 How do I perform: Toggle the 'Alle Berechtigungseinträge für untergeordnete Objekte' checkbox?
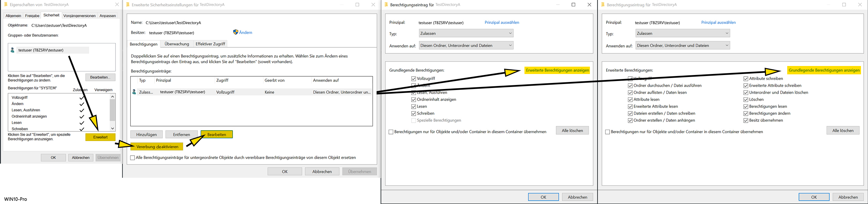click(133, 158)
